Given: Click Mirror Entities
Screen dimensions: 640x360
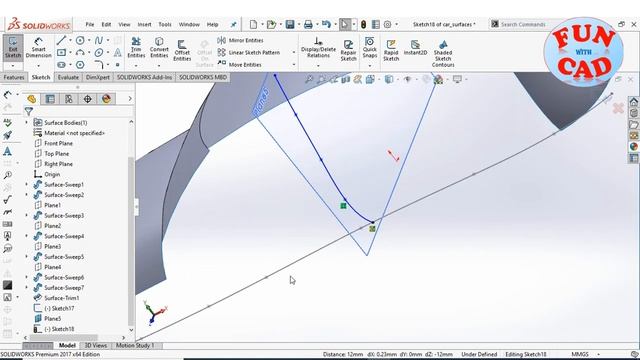Looking at the screenshot, I should pyautogui.click(x=240, y=40).
